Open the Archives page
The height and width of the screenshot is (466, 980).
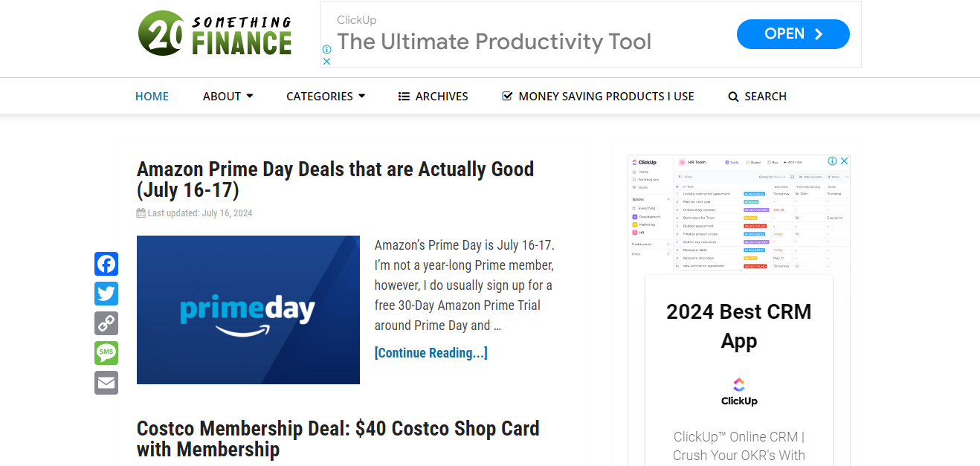point(433,97)
